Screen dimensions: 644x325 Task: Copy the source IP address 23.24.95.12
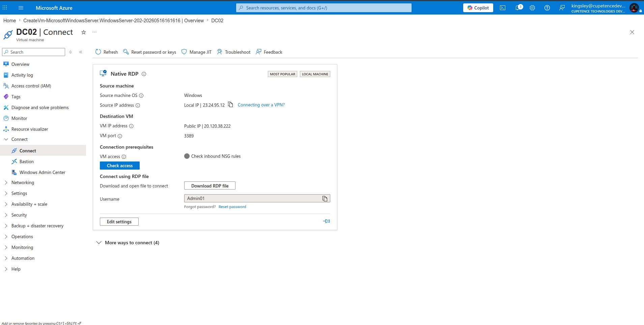pyautogui.click(x=230, y=104)
